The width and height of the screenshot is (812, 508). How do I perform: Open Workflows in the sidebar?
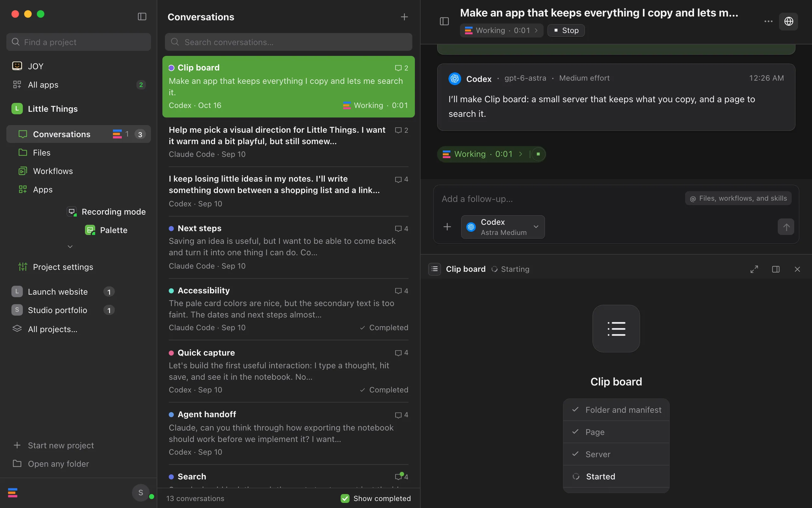(79, 171)
